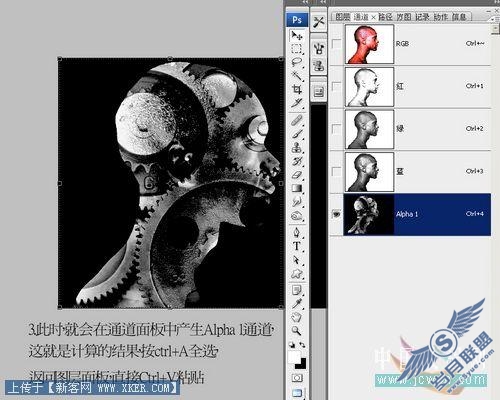Select the Dodge tool
Image resolution: width=500 pixels, height=400 pixels.
(x=296, y=216)
